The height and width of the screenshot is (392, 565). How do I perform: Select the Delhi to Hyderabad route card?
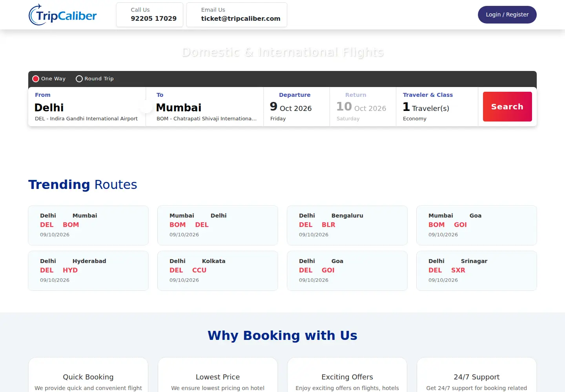tap(88, 271)
